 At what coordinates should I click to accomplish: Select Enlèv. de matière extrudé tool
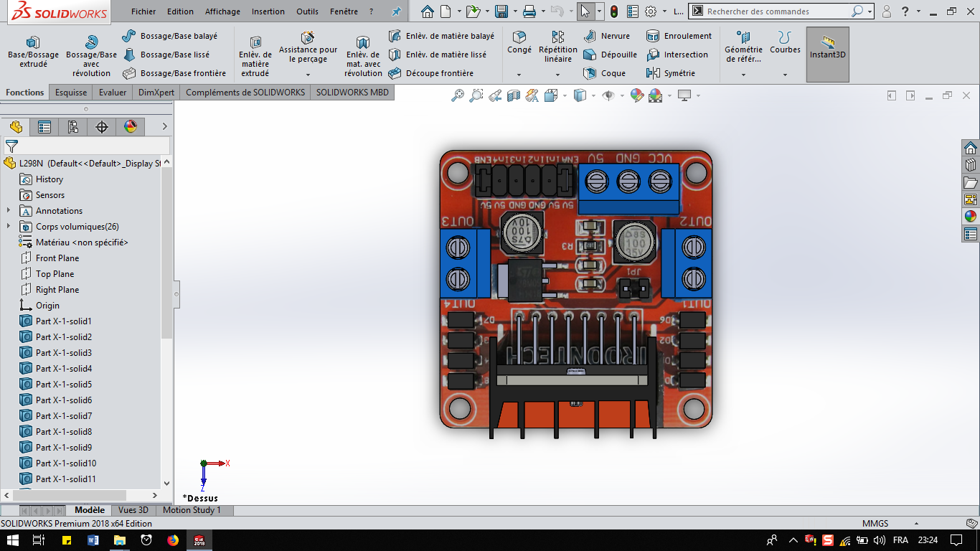click(x=255, y=57)
